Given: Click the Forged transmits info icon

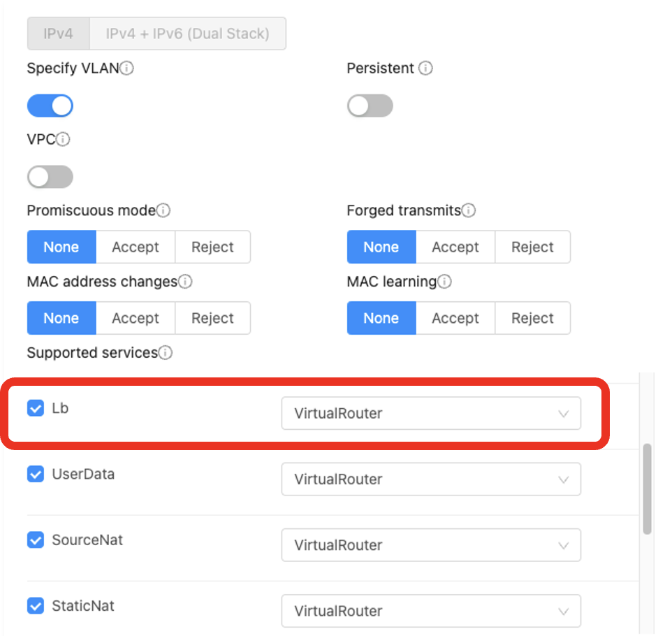Looking at the screenshot, I should [469, 210].
